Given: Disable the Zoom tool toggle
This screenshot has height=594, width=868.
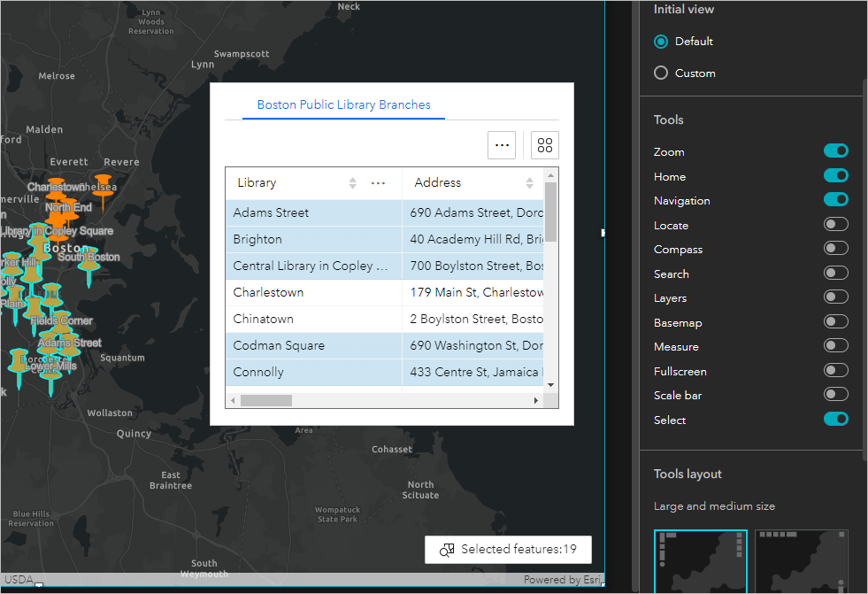Looking at the screenshot, I should [836, 150].
